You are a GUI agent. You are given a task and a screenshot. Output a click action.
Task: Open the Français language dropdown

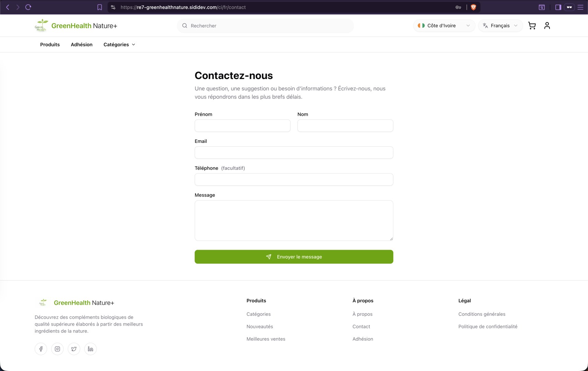point(500,26)
